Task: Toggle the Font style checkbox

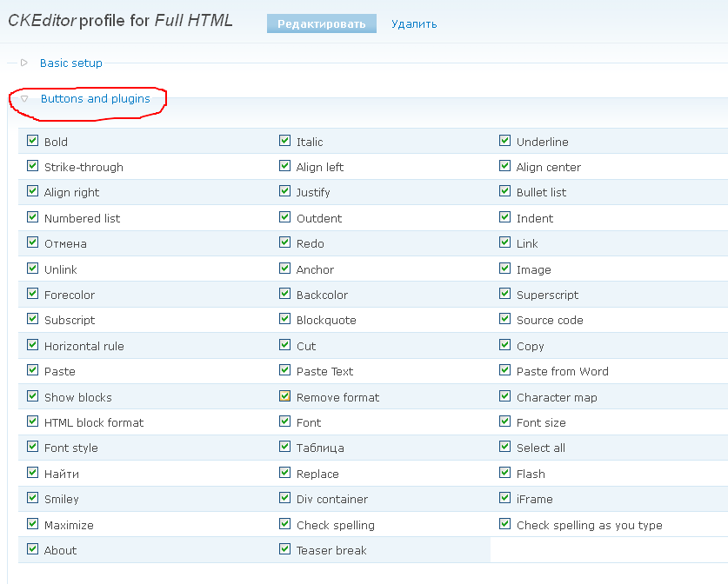Action: pyautogui.click(x=32, y=446)
